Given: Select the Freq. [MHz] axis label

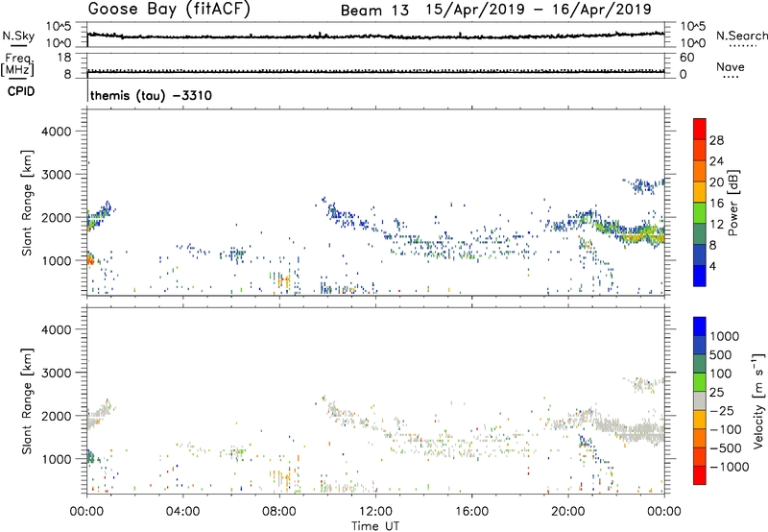Looking at the screenshot, I should (x=17, y=64).
